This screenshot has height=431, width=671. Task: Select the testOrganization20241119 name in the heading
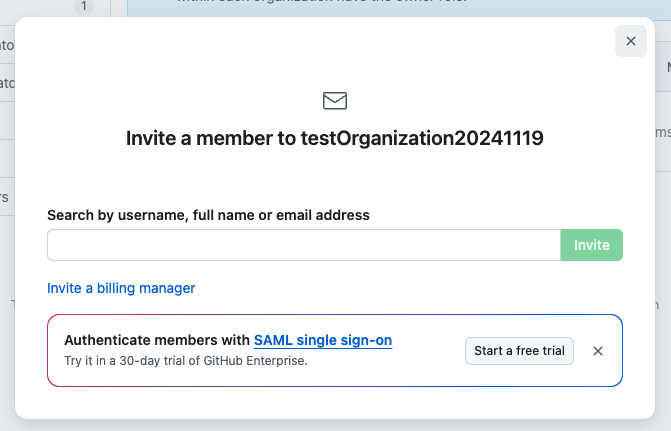422,139
